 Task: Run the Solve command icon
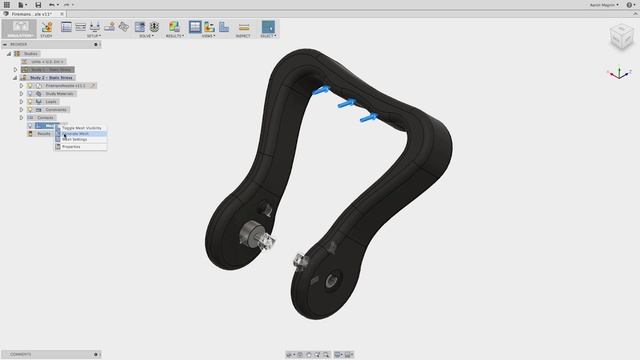(154, 27)
